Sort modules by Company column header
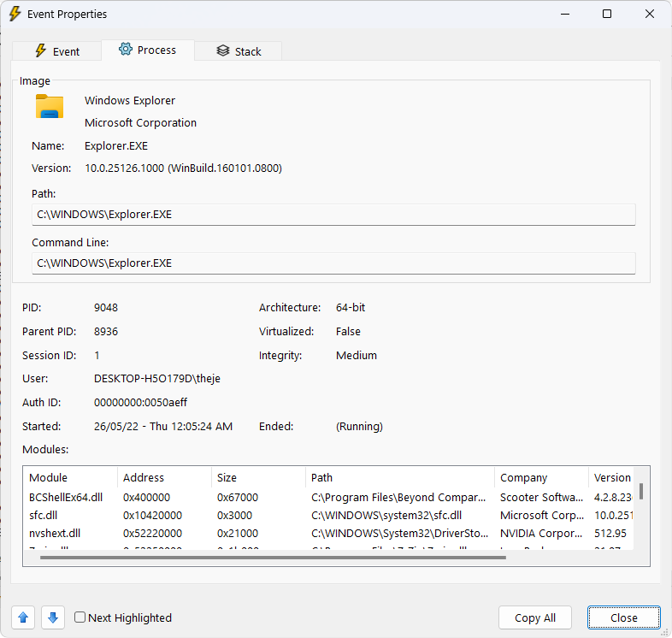The width and height of the screenshot is (672, 638). click(542, 477)
